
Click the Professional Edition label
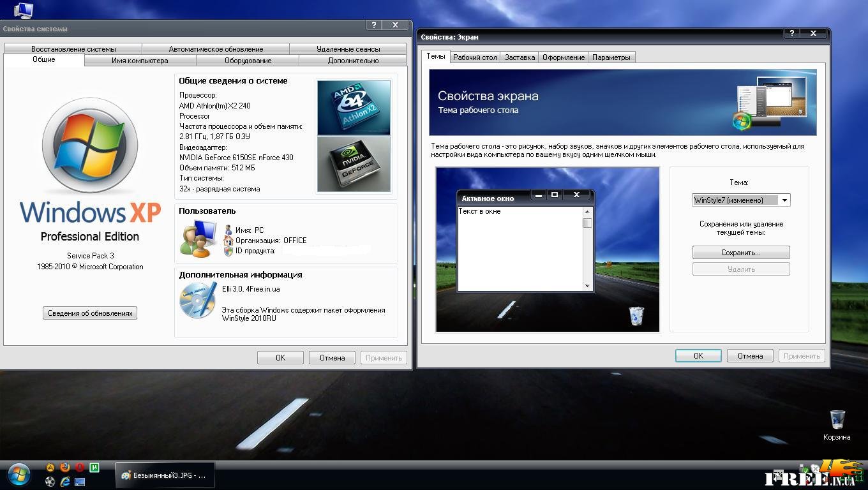click(90, 237)
